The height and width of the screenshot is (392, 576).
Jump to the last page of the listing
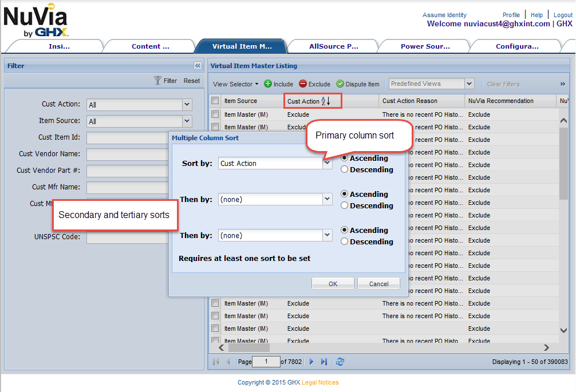pos(324,362)
